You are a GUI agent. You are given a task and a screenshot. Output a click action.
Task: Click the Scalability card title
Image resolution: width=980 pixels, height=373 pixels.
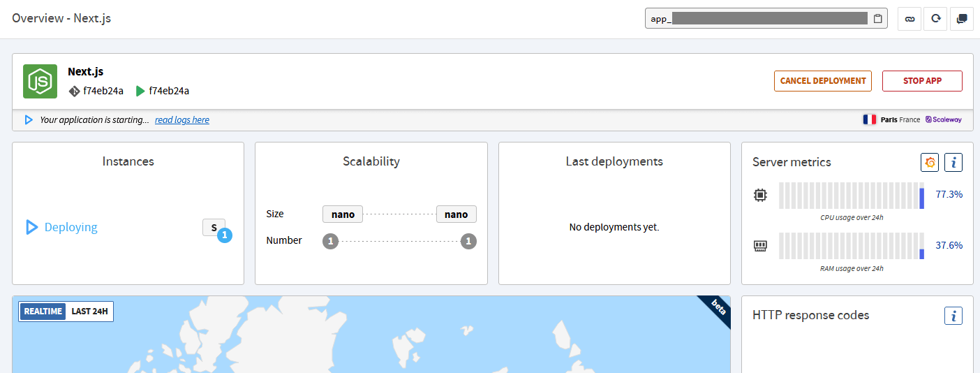tap(371, 161)
